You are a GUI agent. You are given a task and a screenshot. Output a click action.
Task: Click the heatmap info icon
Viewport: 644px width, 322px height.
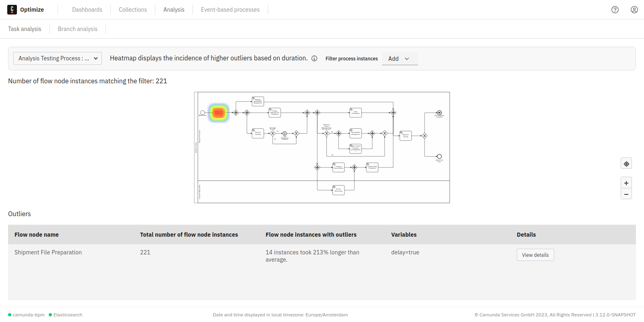coord(314,58)
